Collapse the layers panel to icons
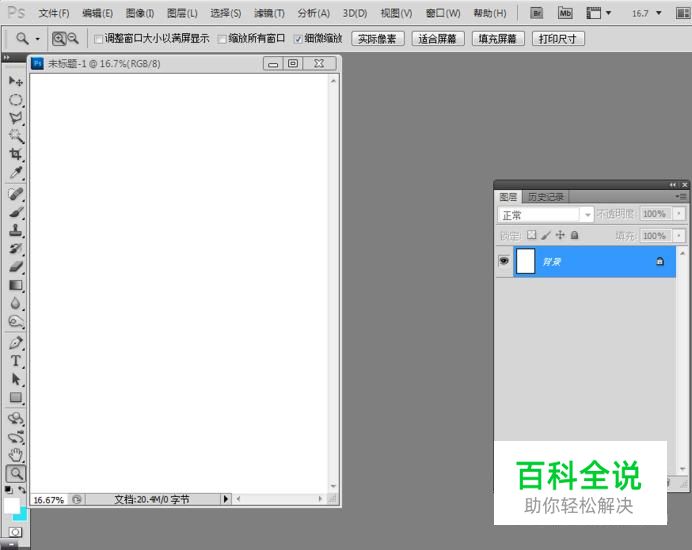 coord(673,185)
